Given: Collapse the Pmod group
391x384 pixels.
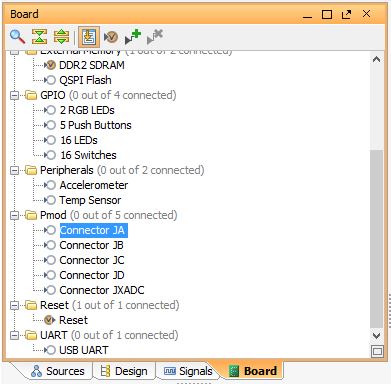Looking at the screenshot, I should pyautogui.click(x=14, y=215).
